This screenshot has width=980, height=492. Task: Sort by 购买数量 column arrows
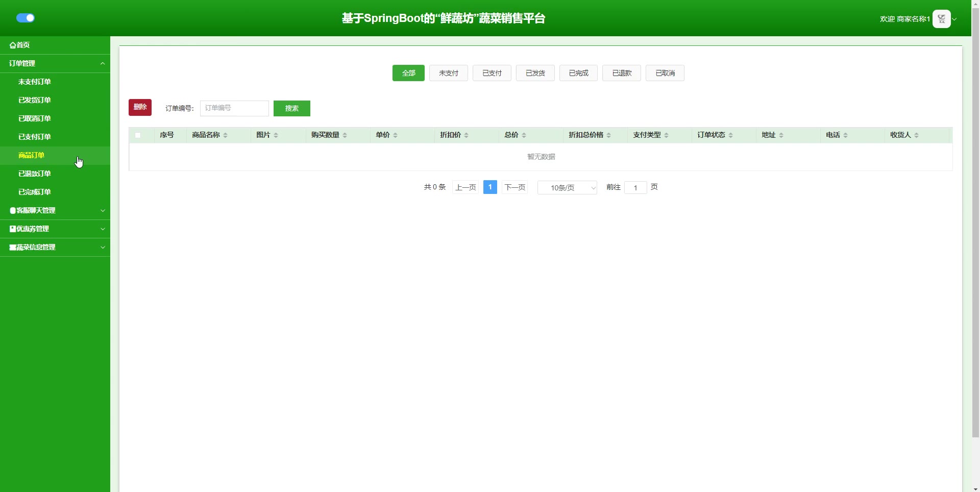coord(345,135)
